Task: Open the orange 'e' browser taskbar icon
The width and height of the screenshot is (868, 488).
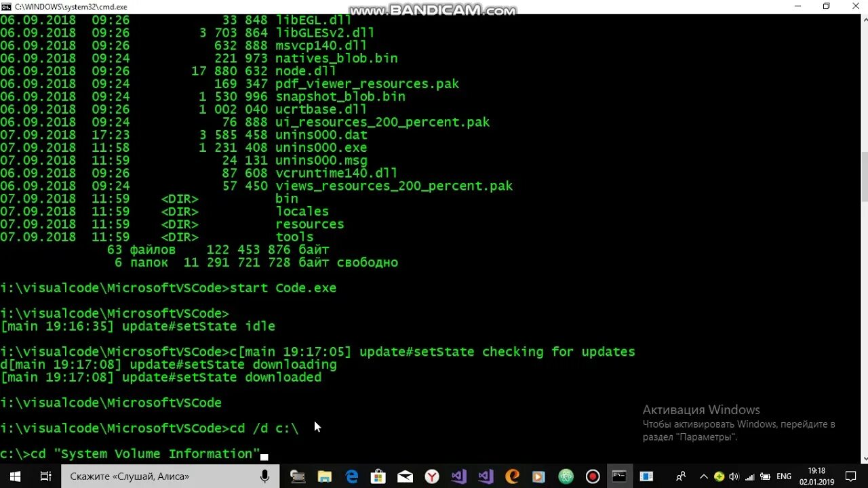Action: point(512,476)
